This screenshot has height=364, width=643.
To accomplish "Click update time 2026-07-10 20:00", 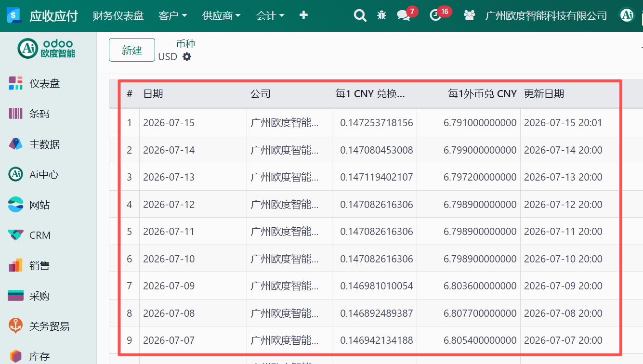I will click(563, 259).
